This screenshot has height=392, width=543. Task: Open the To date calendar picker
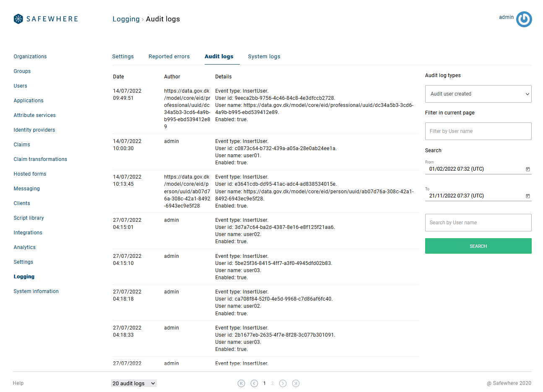coord(527,196)
